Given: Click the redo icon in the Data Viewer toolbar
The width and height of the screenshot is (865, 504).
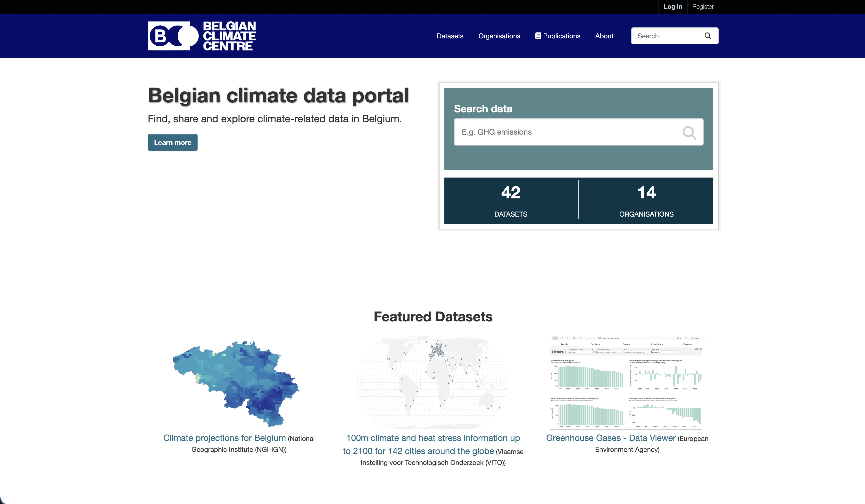Looking at the screenshot, I should pos(562,338).
